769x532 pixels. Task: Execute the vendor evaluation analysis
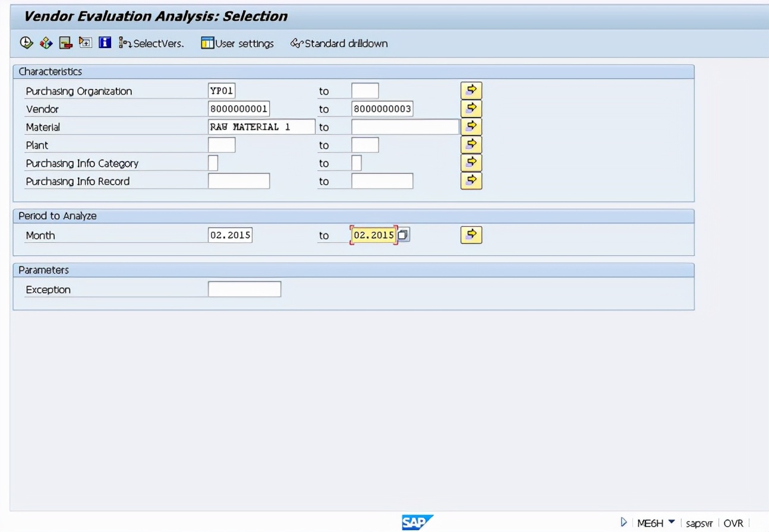(26, 43)
